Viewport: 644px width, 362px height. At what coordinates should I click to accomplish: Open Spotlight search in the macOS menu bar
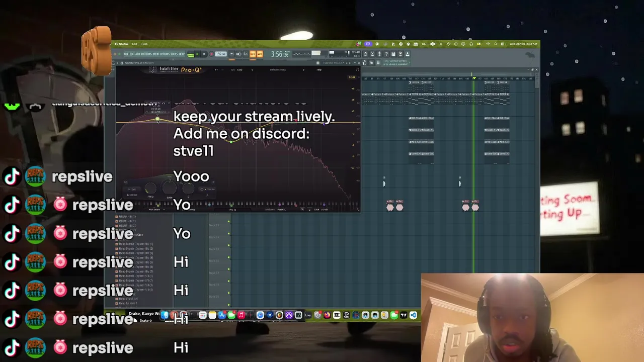[496, 44]
